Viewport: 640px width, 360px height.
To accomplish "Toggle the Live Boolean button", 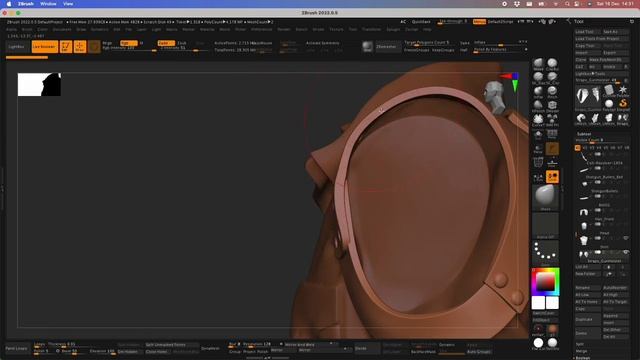I will (x=45, y=47).
